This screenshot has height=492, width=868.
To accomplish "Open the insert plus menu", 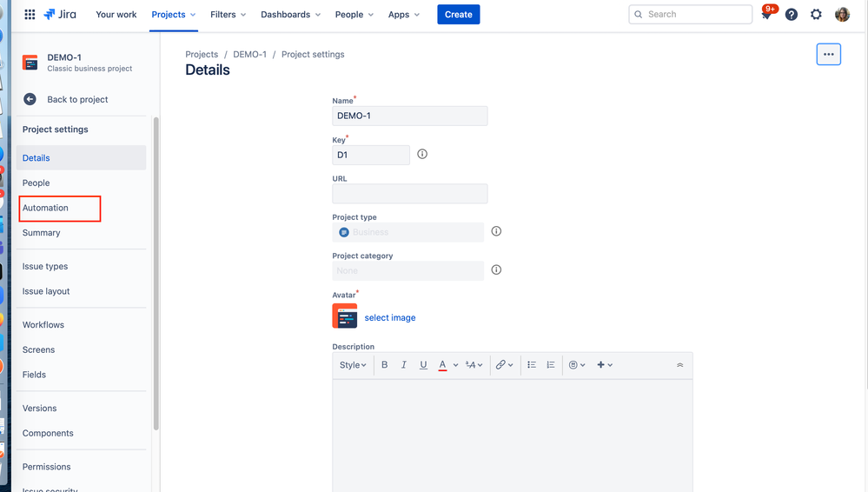I will 605,364.
